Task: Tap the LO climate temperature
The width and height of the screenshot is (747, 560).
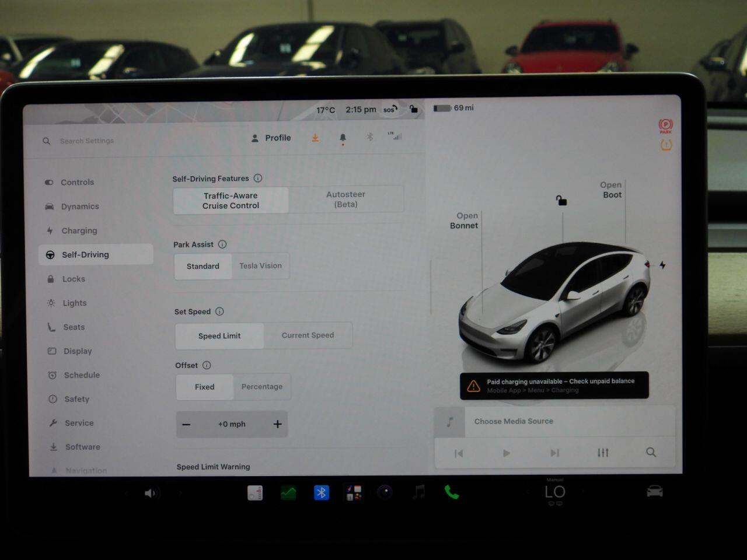Action: click(x=555, y=492)
